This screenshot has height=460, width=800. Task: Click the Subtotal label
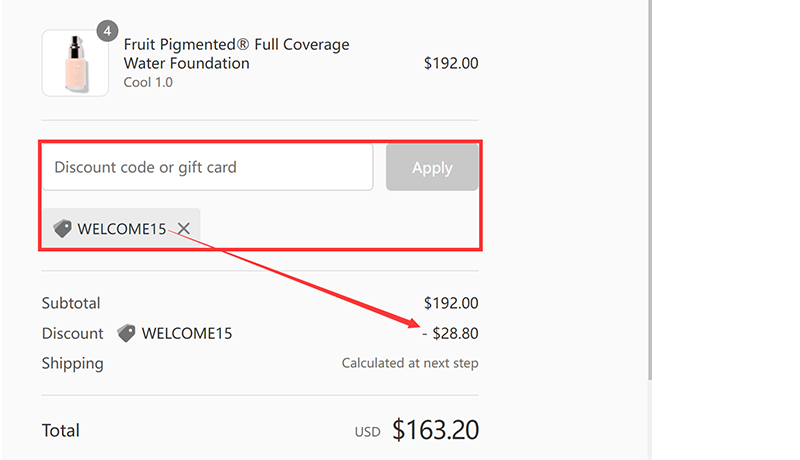click(x=71, y=303)
